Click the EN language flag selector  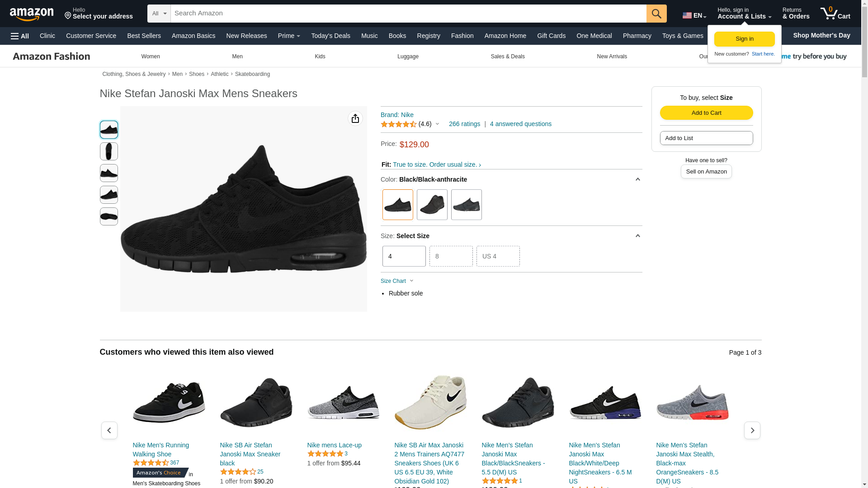pos(694,15)
